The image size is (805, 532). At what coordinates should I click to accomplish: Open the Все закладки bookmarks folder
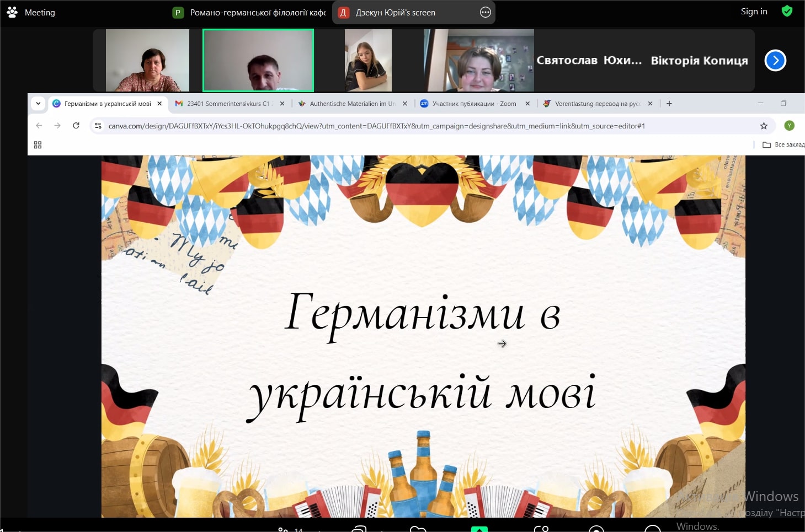pos(783,145)
